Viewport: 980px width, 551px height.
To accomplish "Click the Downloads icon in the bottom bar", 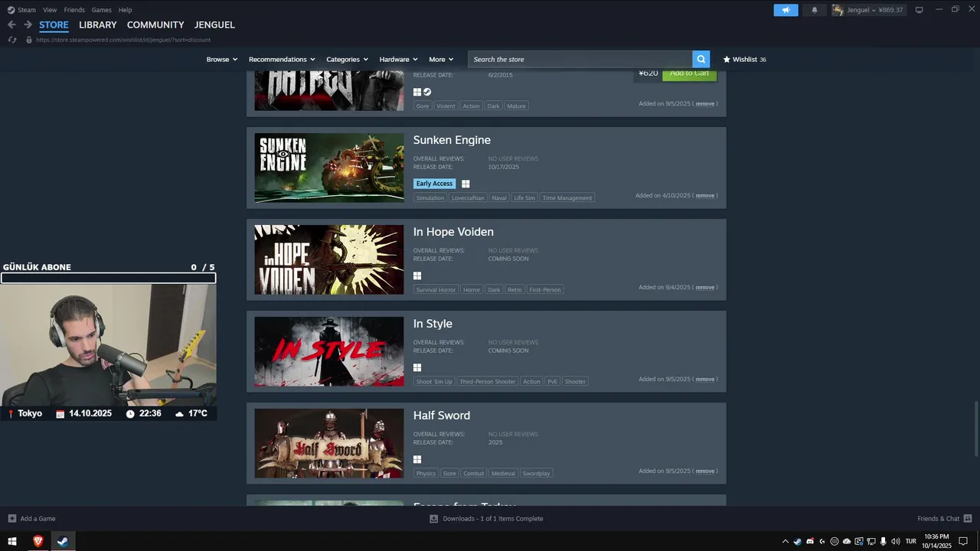I will pyautogui.click(x=433, y=518).
